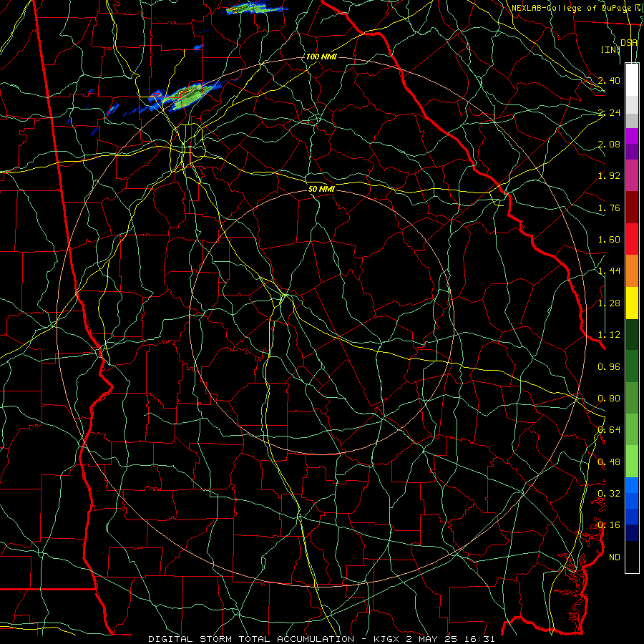Click the 1.92 legend value
The image size is (644, 644).
609,176
